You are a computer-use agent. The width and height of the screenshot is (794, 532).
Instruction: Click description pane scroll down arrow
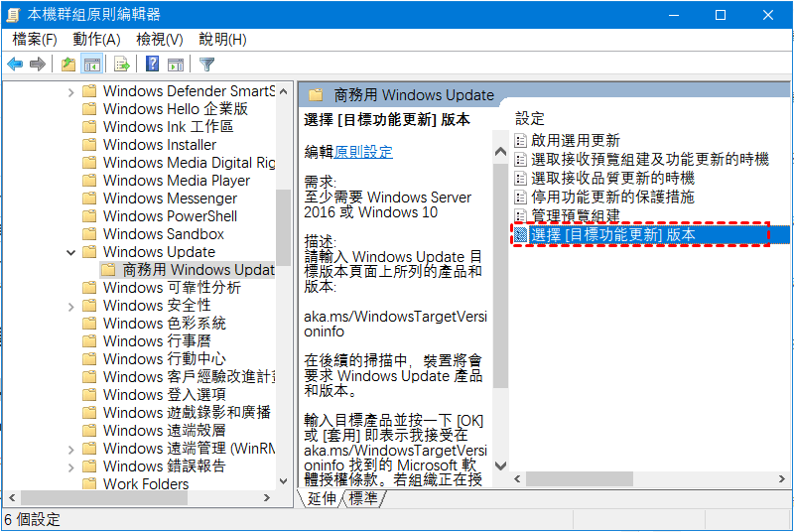[500, 465]
